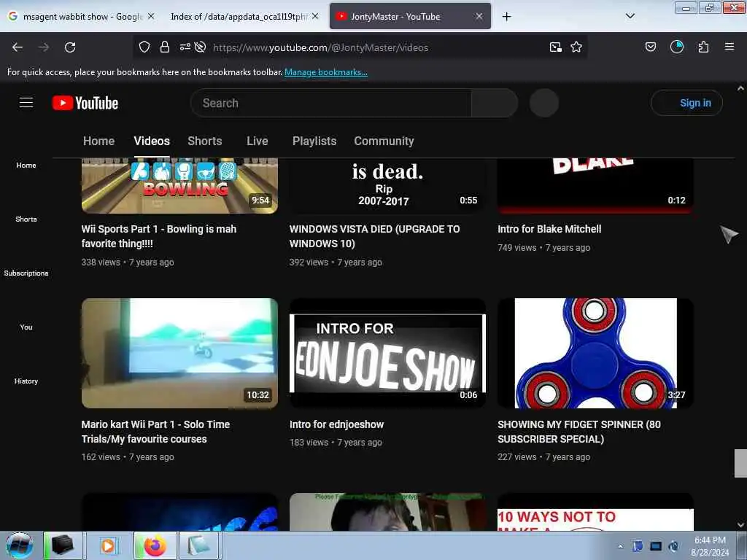Open the Windows Start menu orb
The image size is (747, 560).
click(20, 545)
